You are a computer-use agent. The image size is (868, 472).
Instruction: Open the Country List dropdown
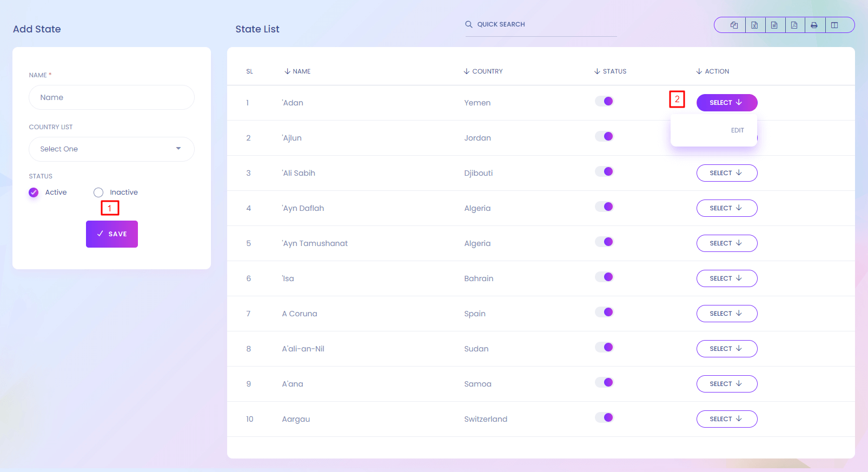coord(111,149)
